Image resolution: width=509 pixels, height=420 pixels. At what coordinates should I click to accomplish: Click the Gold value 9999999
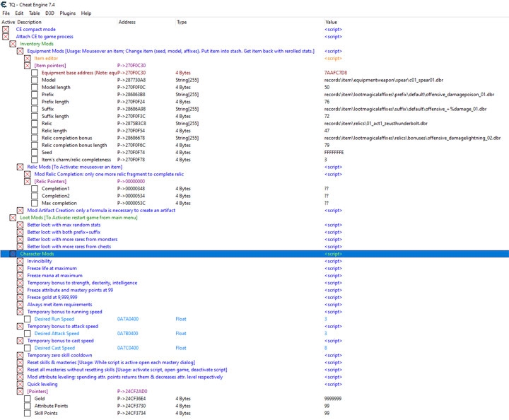pos(333,399)
